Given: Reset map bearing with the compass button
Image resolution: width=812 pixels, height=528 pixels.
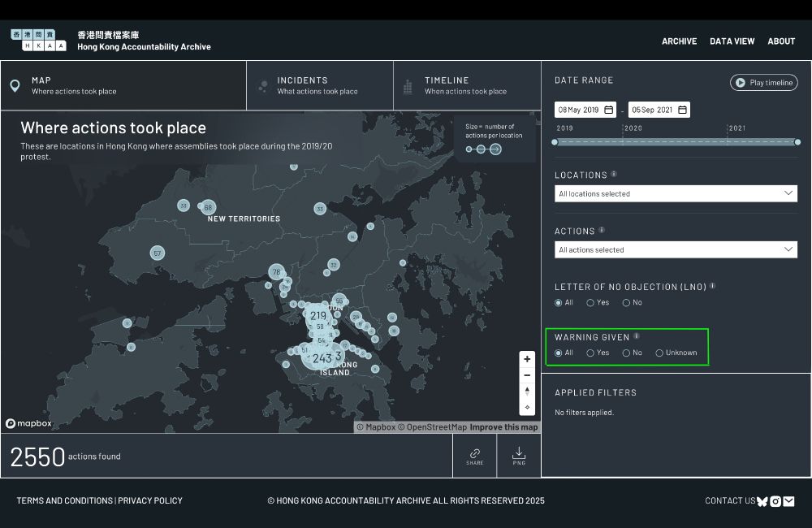Looking at the screenshot, I should [x=527, y=392].
